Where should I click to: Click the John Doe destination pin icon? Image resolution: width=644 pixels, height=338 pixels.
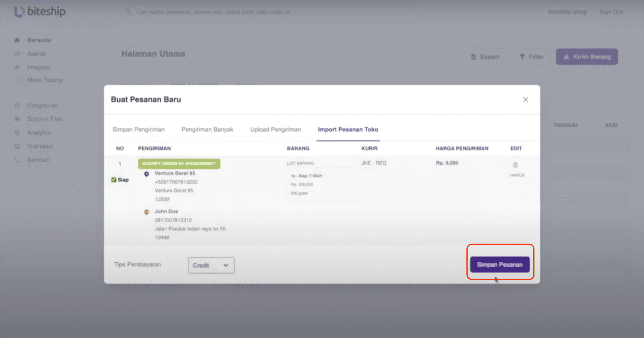tap(146, 212)
